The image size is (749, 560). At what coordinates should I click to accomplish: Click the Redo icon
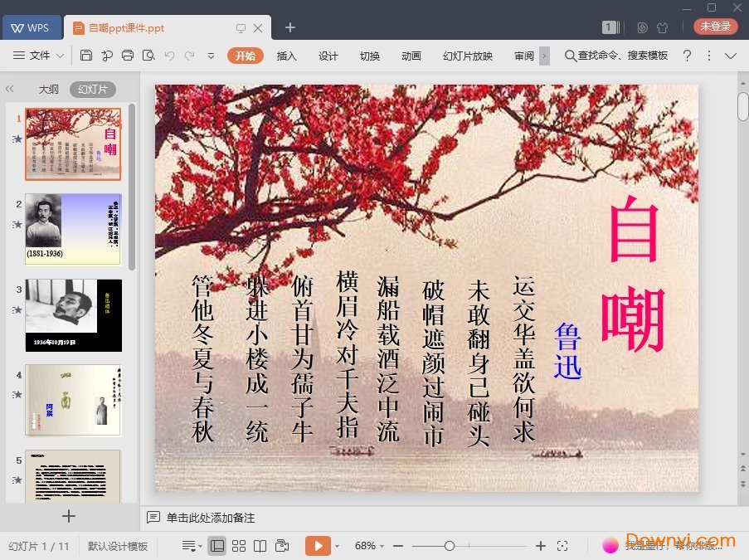coord(191,56)
